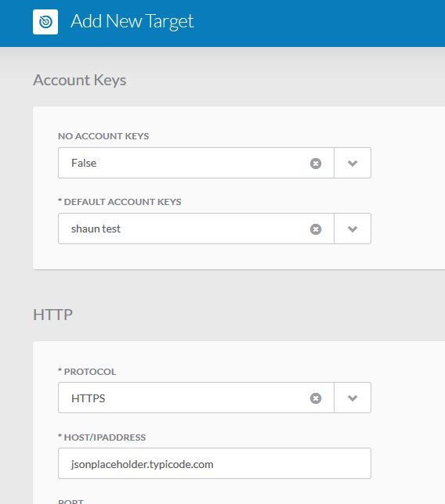445x504 pixels.
Task: Click the PORT label at the bottom
Action: (x=71, y=501)
